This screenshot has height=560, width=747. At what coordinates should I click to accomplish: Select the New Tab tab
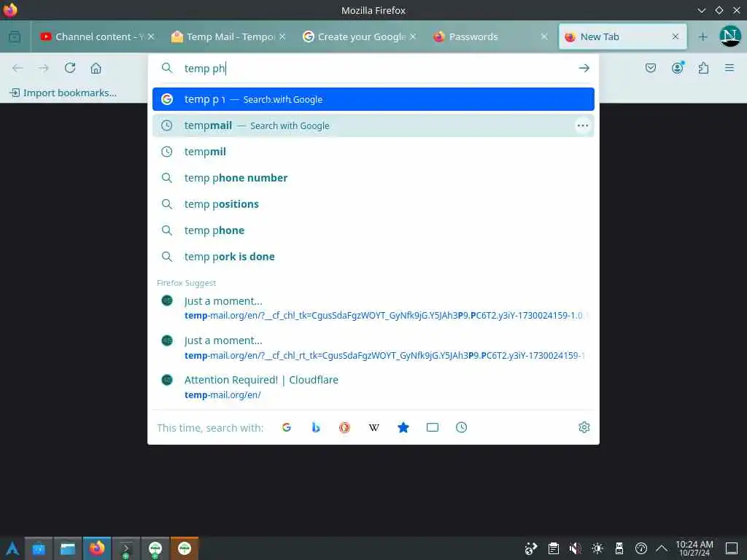[x=622, y=36]
